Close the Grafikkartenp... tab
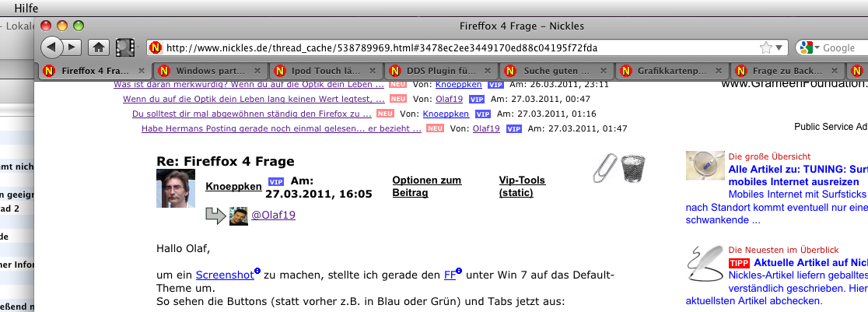 coord(719,71)
